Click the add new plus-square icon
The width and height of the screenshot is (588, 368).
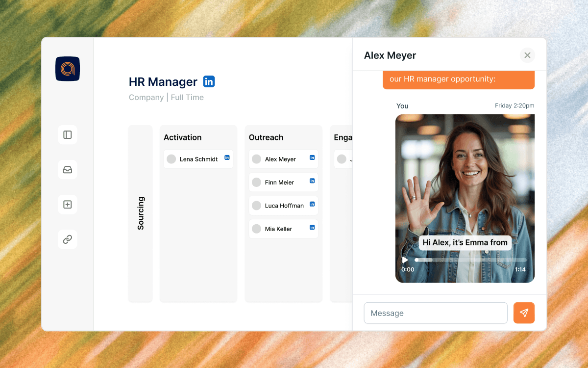point(68,205)
